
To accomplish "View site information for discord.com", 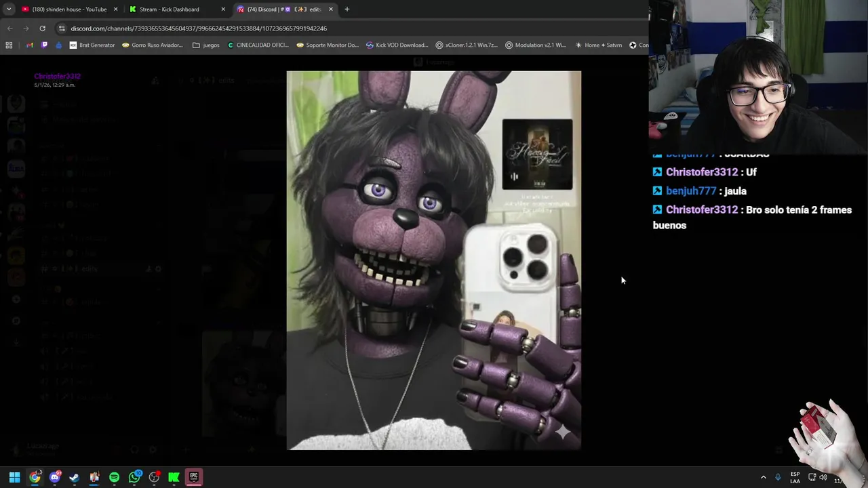I will click(x=62, y=28).
